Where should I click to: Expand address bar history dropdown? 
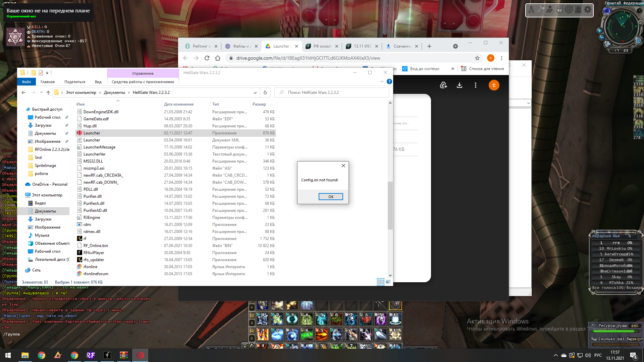coord(255,93)
